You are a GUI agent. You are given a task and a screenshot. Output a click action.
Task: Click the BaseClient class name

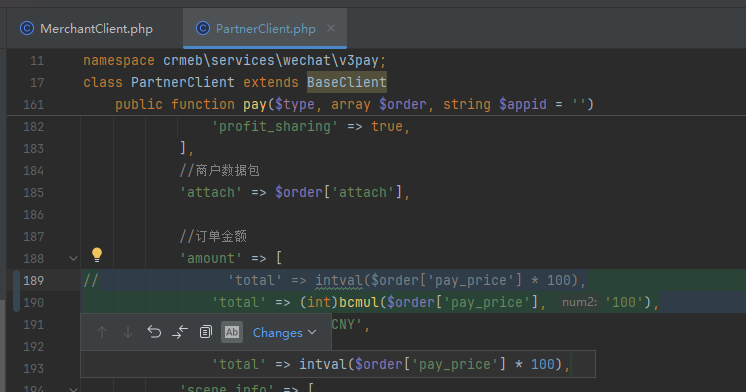[346, 82]
